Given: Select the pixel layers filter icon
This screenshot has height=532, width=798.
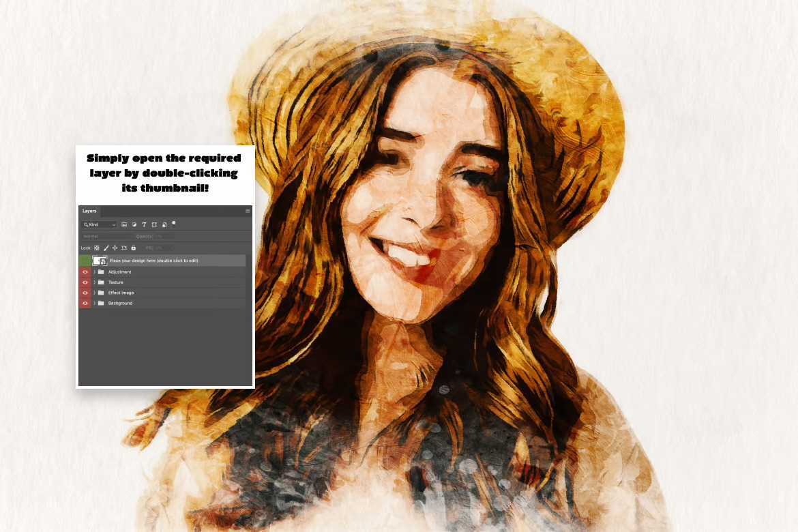Looking at the screenshot, I should [x=124, y=224].
